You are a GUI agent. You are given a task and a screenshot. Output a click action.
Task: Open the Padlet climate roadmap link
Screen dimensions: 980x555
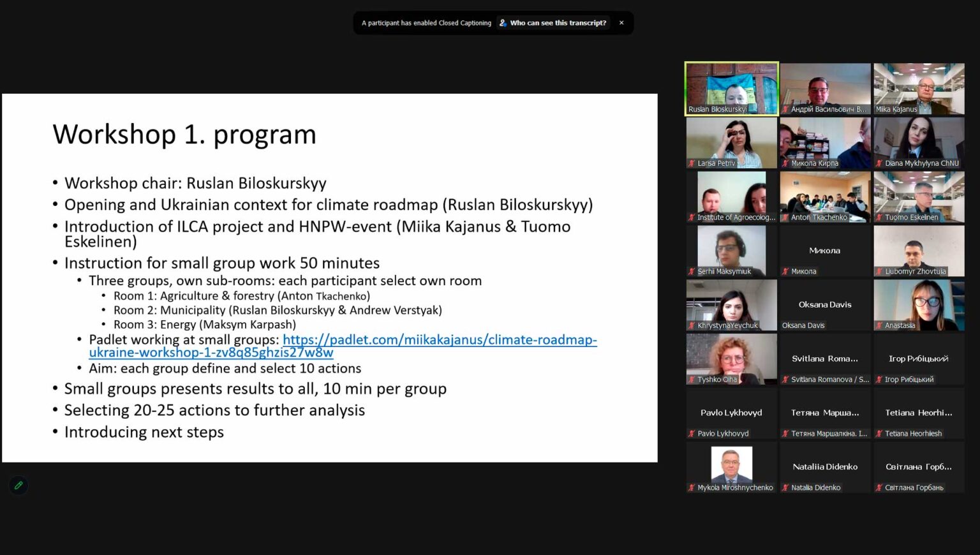click(x=343, y=346)
